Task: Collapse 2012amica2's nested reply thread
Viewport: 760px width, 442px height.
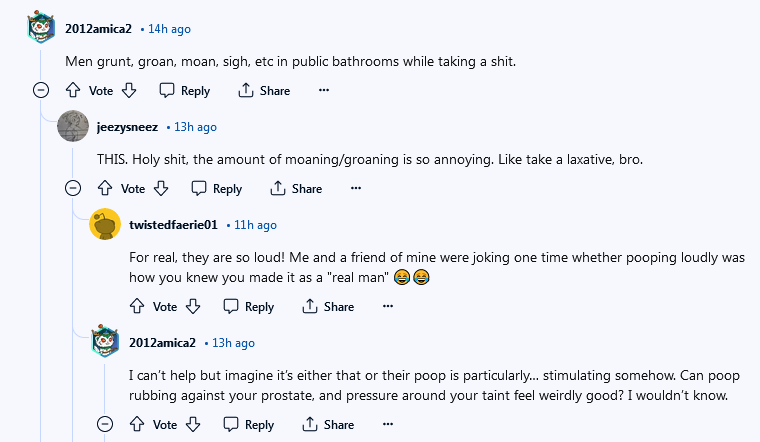Action: [x=105, y=424]
